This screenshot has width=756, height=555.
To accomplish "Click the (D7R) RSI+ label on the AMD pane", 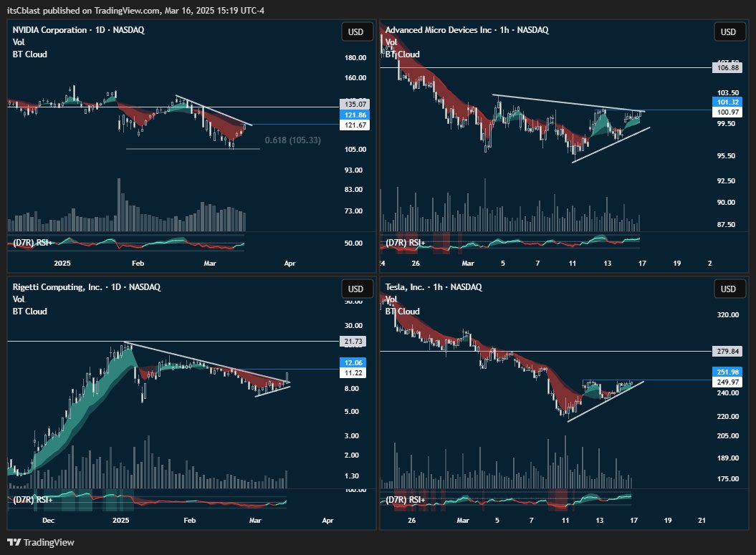I will 405,242.
